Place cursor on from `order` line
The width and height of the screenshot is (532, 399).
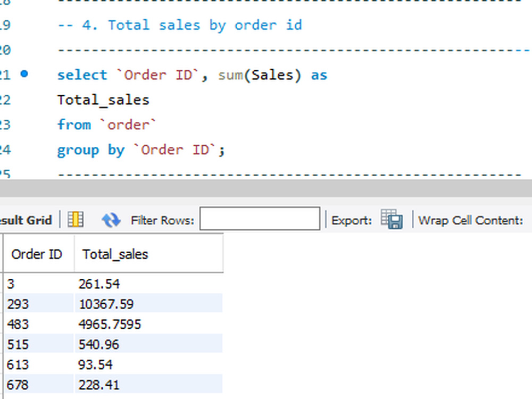(x=106, y=125)
